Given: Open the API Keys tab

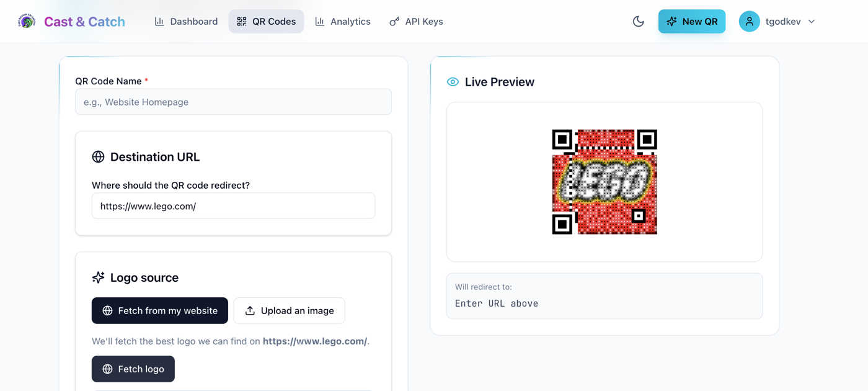Looking at the screenshot, I should click(416, 21).
